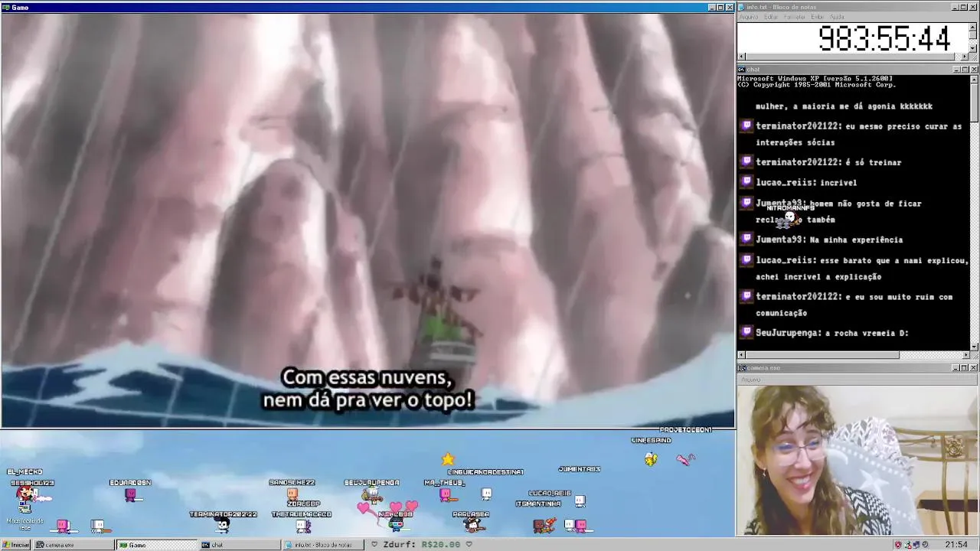This screenshot has height=551, width=980.
Task: Click the chat window console icon
Action: pyautogui.click(x=742, y=70)
